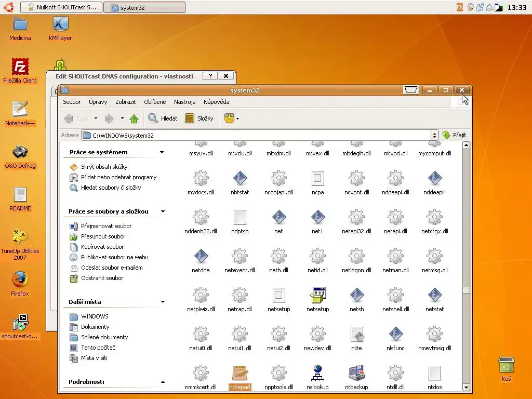The image size is (532, 399).
Task: Open the Zobrazit menu
Action: 126,102
